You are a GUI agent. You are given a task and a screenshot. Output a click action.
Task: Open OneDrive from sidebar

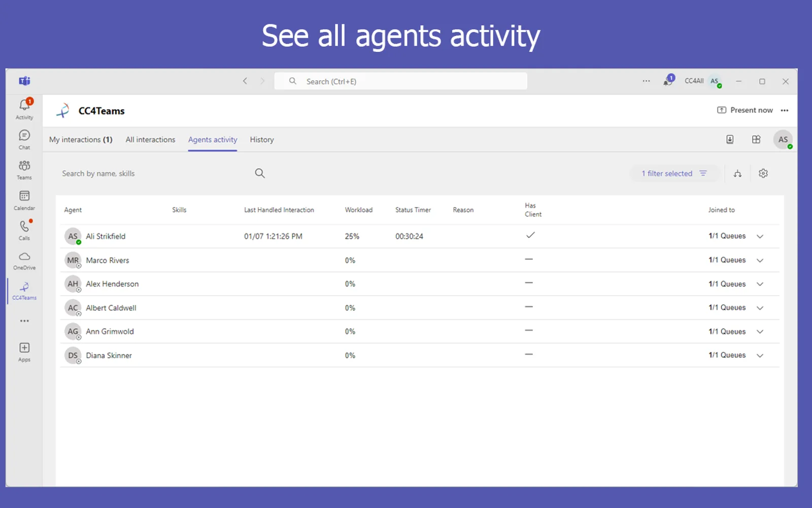[x=24, y=261]
